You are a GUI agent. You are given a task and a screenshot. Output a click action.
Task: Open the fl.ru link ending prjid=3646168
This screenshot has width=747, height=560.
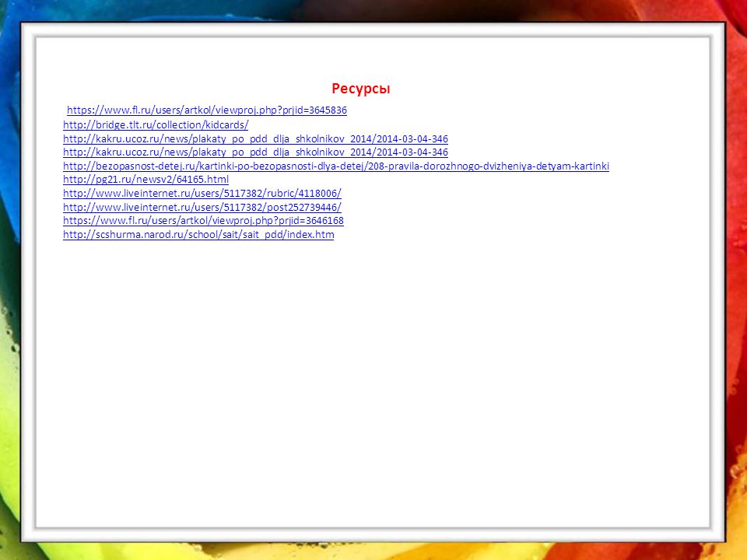coord(203,220)
